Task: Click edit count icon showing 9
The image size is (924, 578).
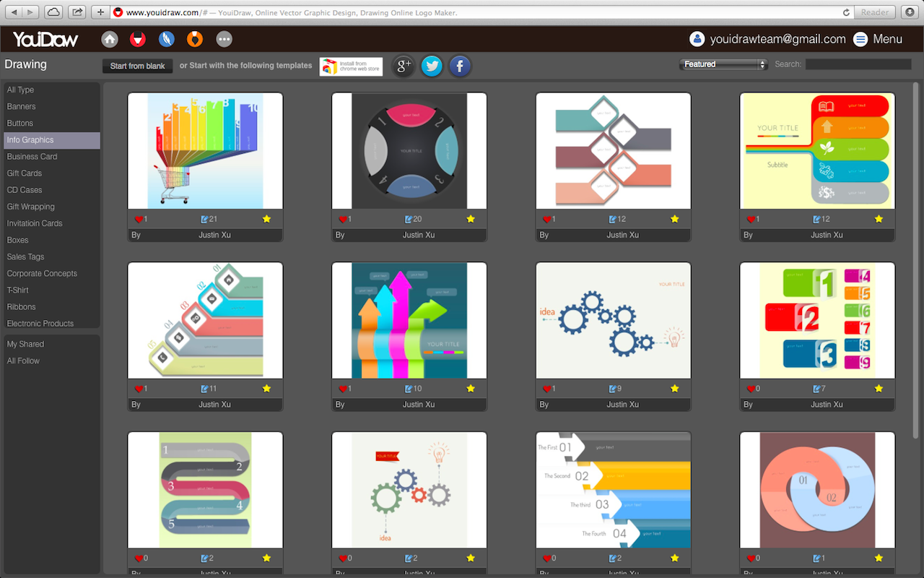Action: pyautogui.click(x=613, y=389)
